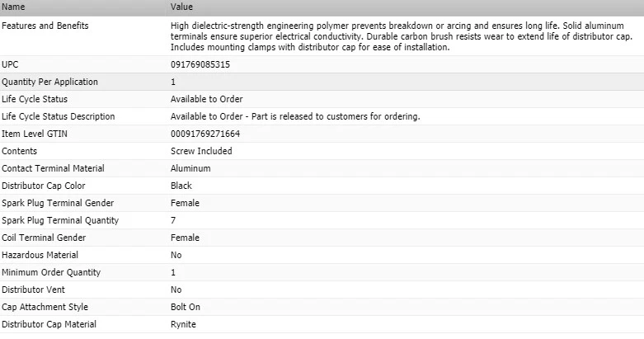The image size is (644, 339).
Task: Select the Features and Benefits row
Action: click(45, 26)
